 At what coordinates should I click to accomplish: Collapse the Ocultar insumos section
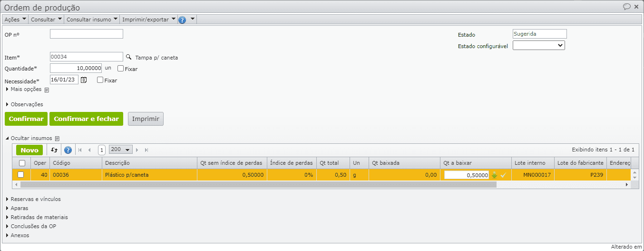coord(29,138)
